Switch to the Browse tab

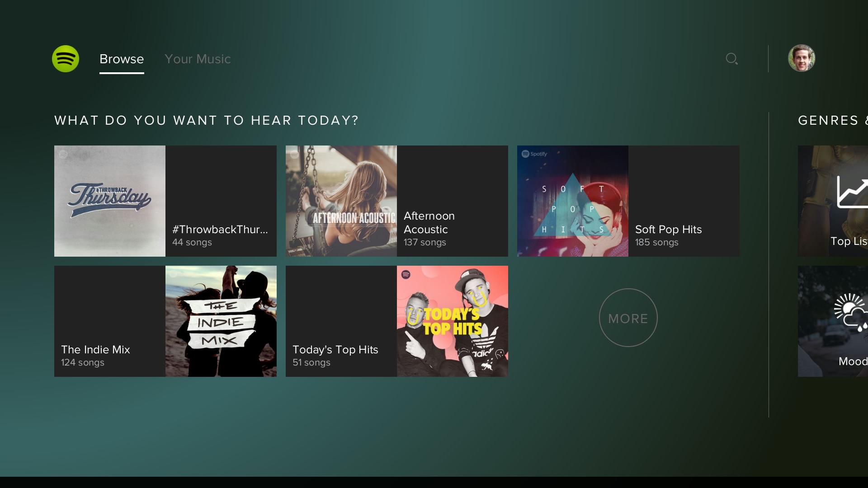121,59
